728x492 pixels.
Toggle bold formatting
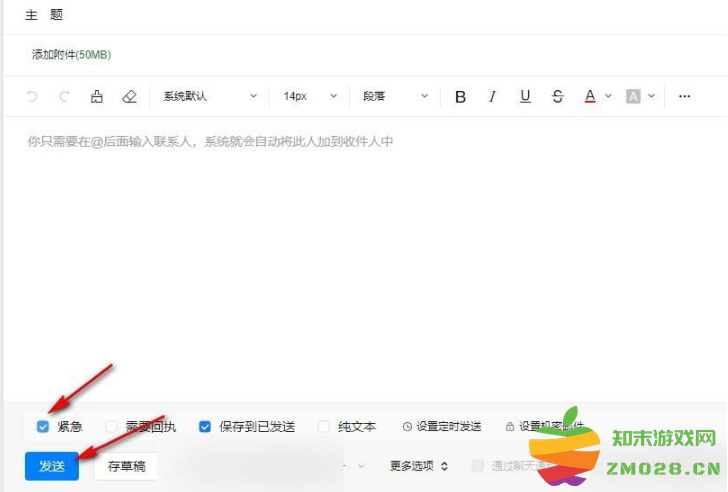pyautogui.click(x=460, y=97)
